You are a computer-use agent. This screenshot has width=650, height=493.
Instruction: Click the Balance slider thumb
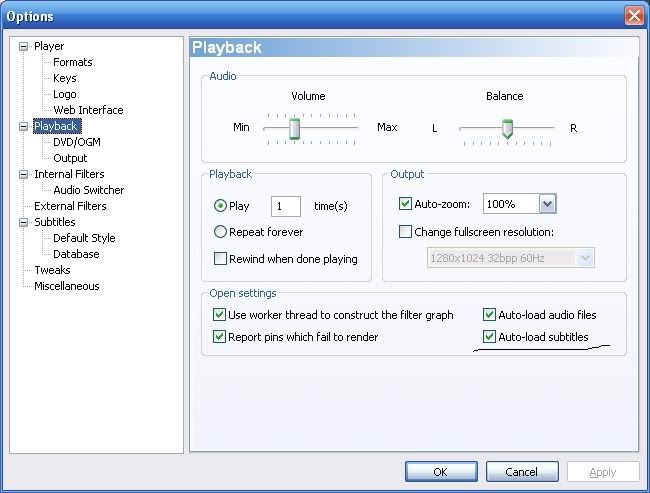click(507, 129)
